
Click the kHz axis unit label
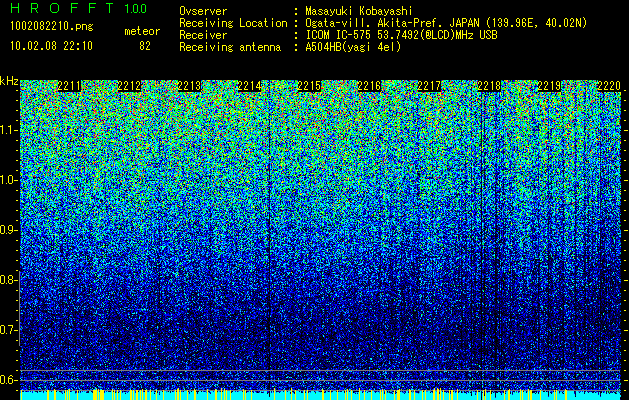coord(9,81)
